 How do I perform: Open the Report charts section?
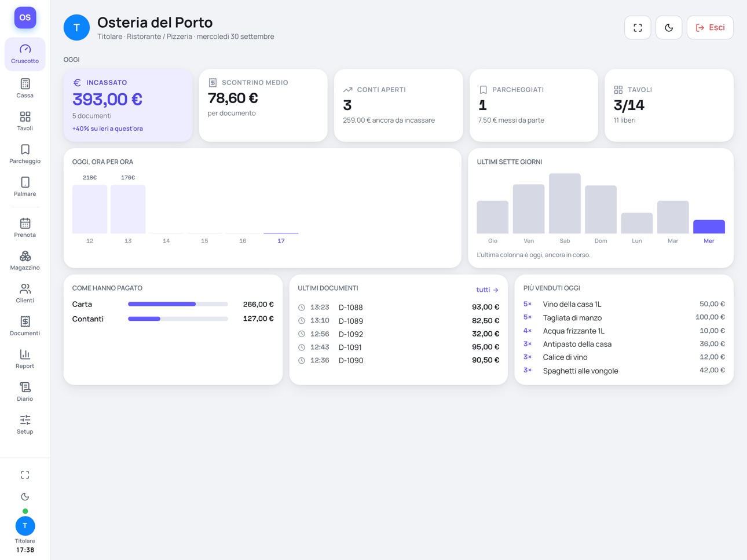tap(25, 359)
